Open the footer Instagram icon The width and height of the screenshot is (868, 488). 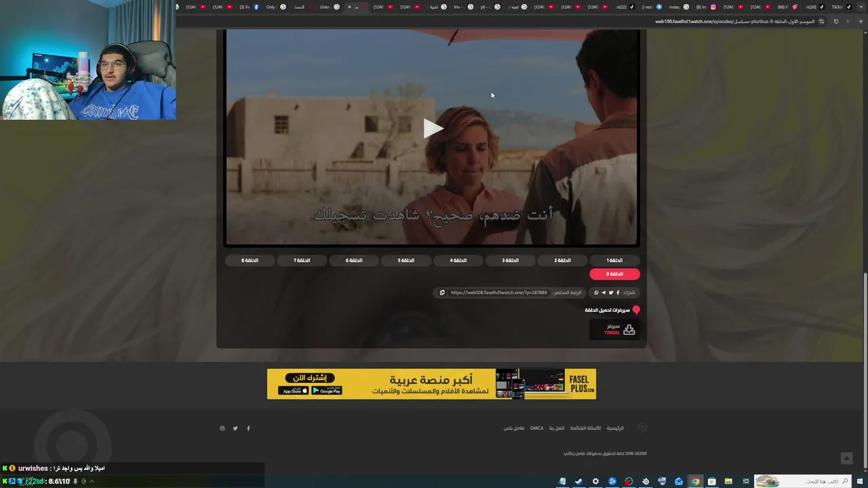coord(222,428)
